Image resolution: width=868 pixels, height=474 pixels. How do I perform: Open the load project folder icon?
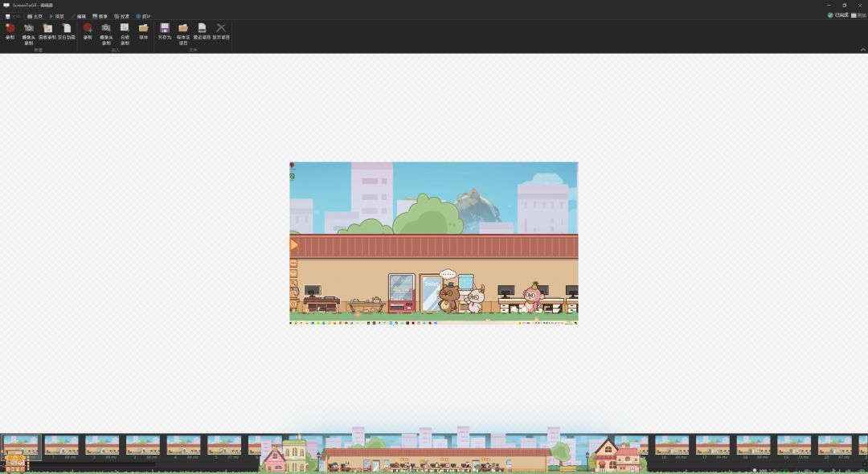point(183,34)
